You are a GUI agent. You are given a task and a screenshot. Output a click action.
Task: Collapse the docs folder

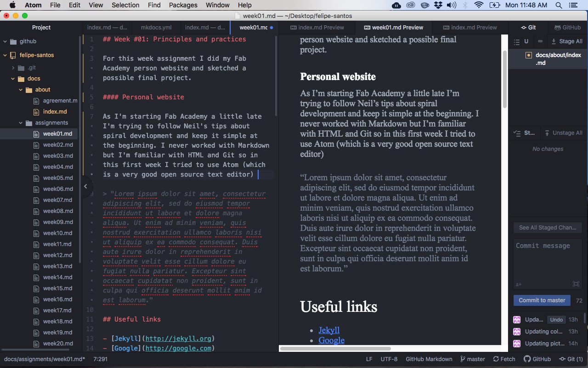pos(13,79)
